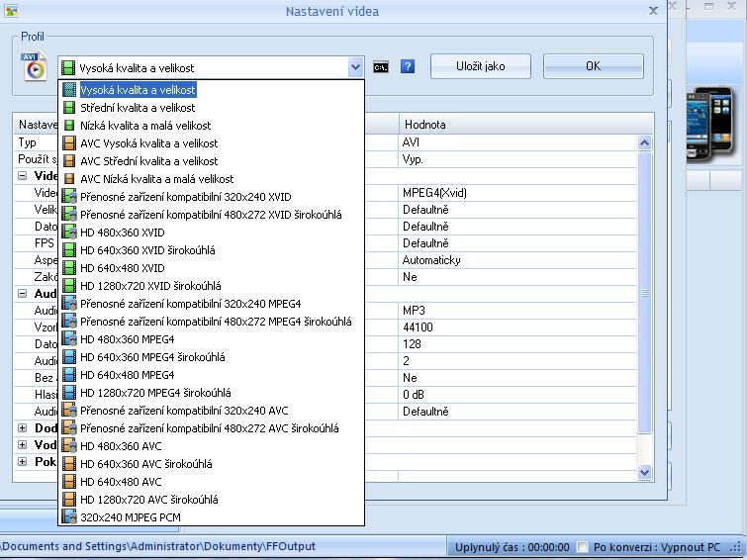
Task: Click the settings list scrollbar up arrow
Action: (x=645, y=143)
